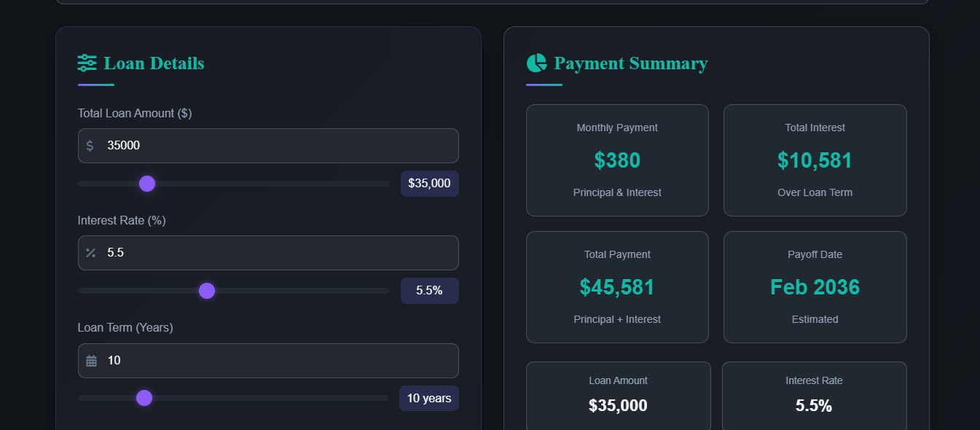Image resolution: width=980 pixels, height=430 pixels.
Task: Click the $35,000 value badge
Action: coord(429,184)
